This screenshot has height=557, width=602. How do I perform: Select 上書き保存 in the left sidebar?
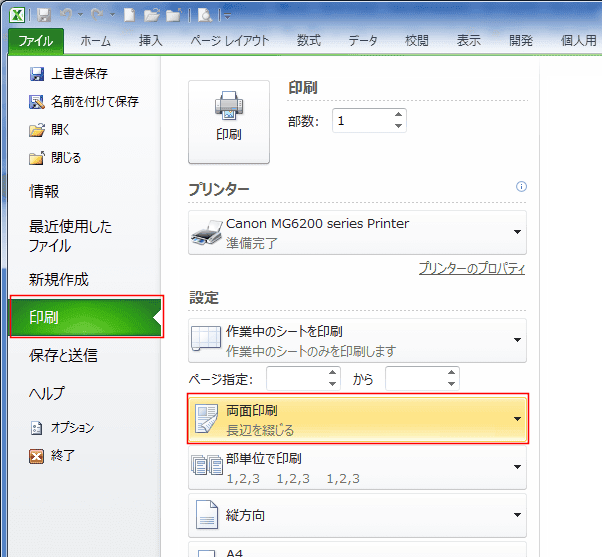69,74
